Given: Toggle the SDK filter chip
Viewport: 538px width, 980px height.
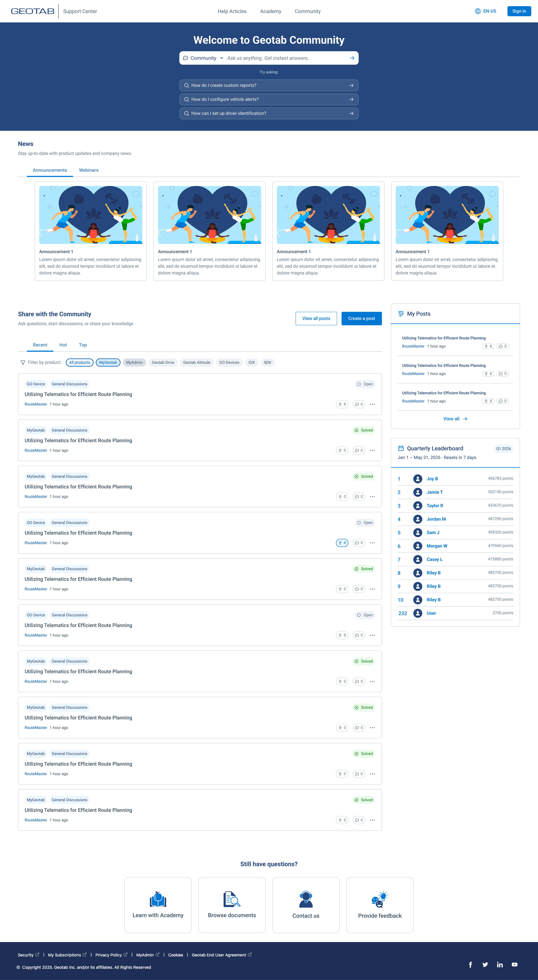Looking at the screenshot, I should 268,363.
